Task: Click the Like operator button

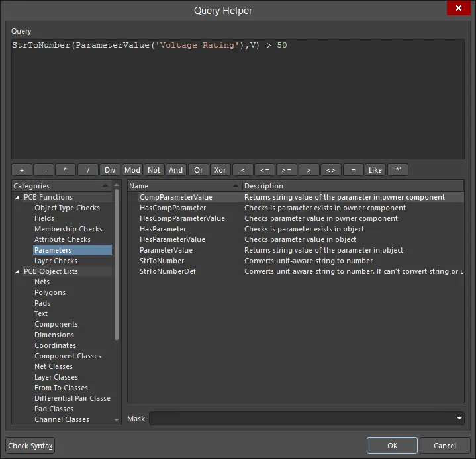Action: [x=375, y=170]
